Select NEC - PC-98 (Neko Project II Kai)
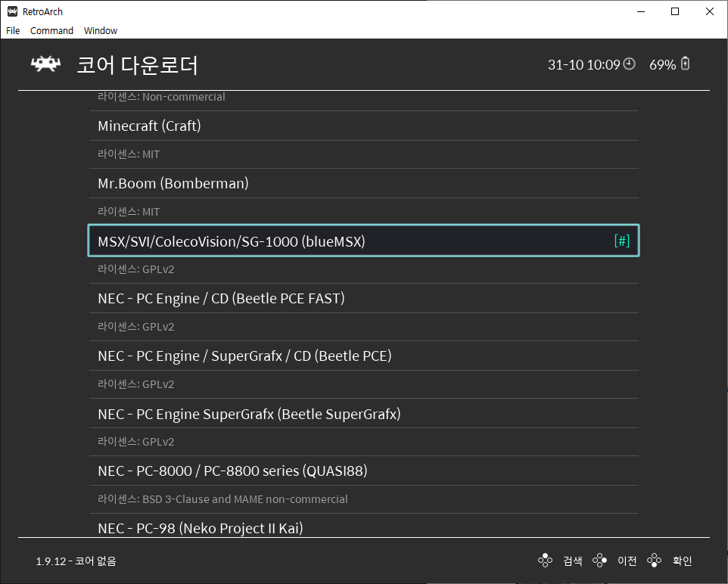The image size is (728, 584). point(364,527)
